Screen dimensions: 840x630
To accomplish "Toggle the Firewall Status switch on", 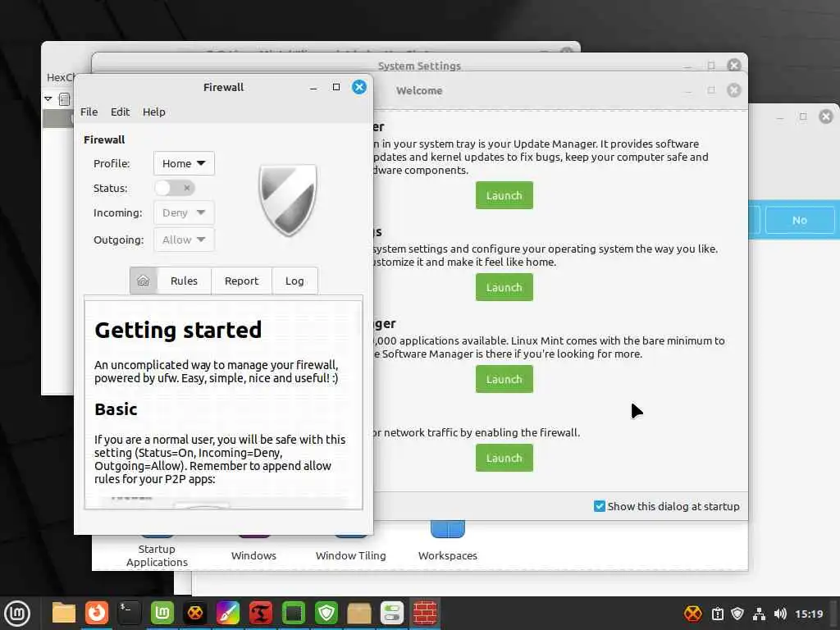I will 175,188.
